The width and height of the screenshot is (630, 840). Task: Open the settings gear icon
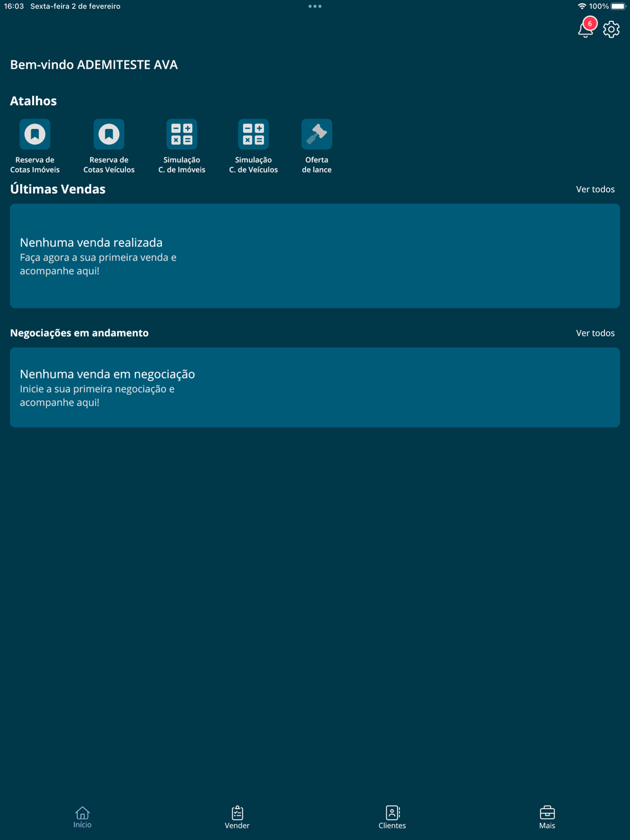tap(611, 29)
